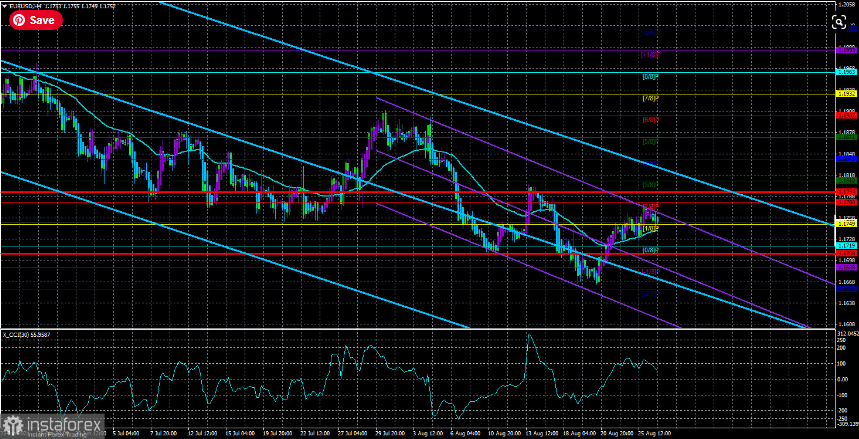Select the [6/8]P Murray level text
Viewport: 859px width, 439px height.
650,119
